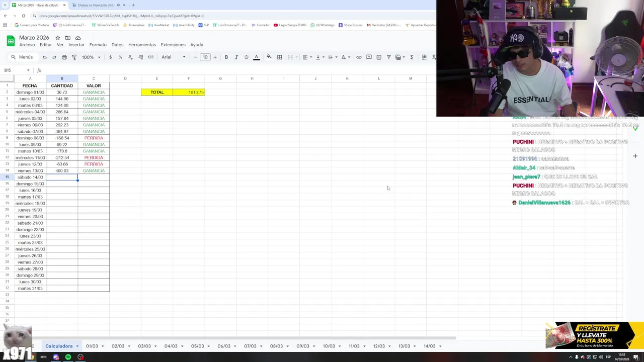Open the AxieMarket bookmark
This screenshot has height=362, width=644.
click(158, 25)
